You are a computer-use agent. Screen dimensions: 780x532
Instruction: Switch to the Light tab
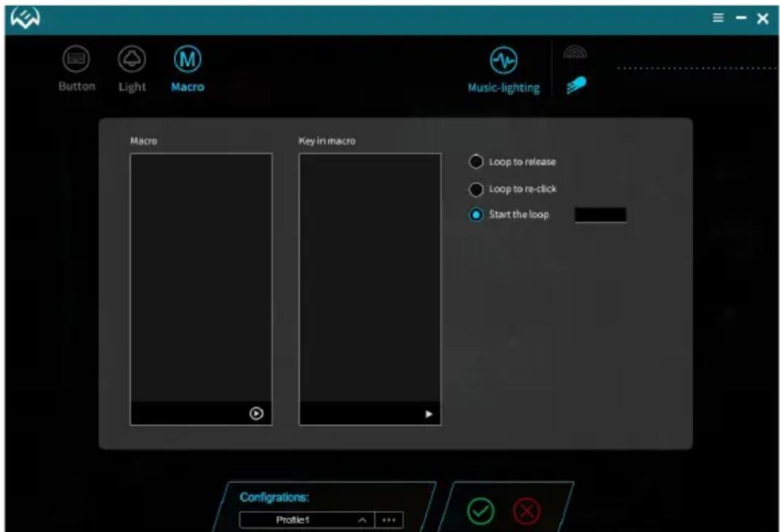[x=132, y=69]
